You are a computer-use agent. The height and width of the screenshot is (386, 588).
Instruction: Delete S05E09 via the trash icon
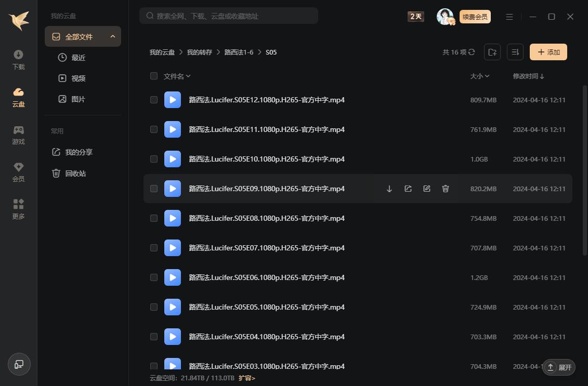tap(445, 189)
